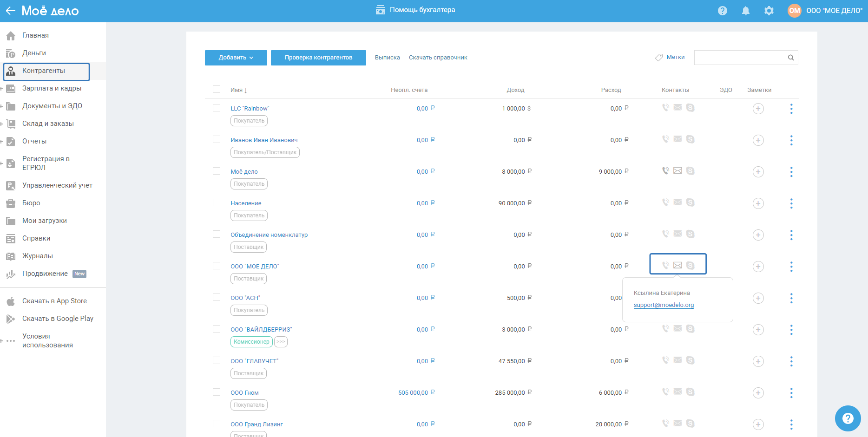Check the box for Иванов Иван Иванович
Viewport: 868px width, 437px height.
click(x=217, y=140)
